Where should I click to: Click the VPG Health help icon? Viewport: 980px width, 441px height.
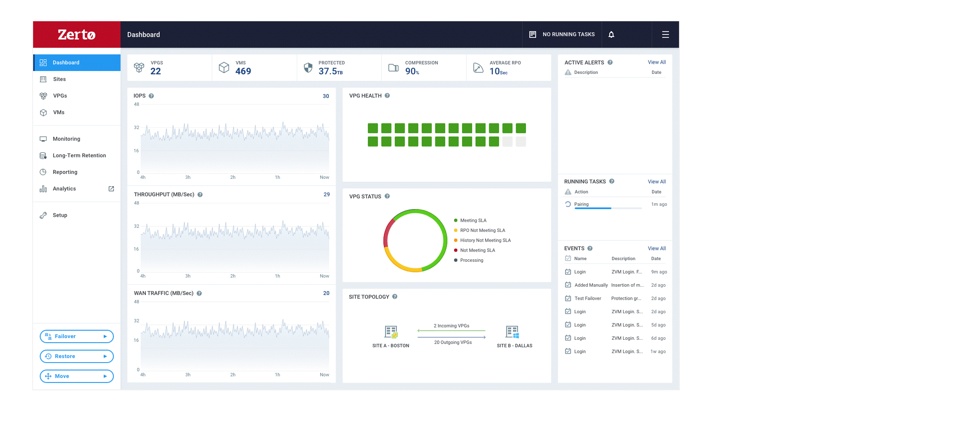[387, 96]
